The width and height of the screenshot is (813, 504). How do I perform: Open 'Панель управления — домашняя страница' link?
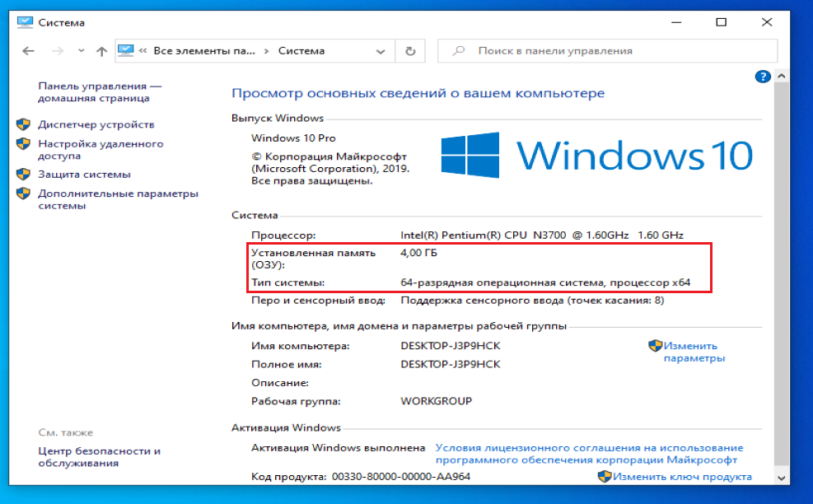point(100,91)
